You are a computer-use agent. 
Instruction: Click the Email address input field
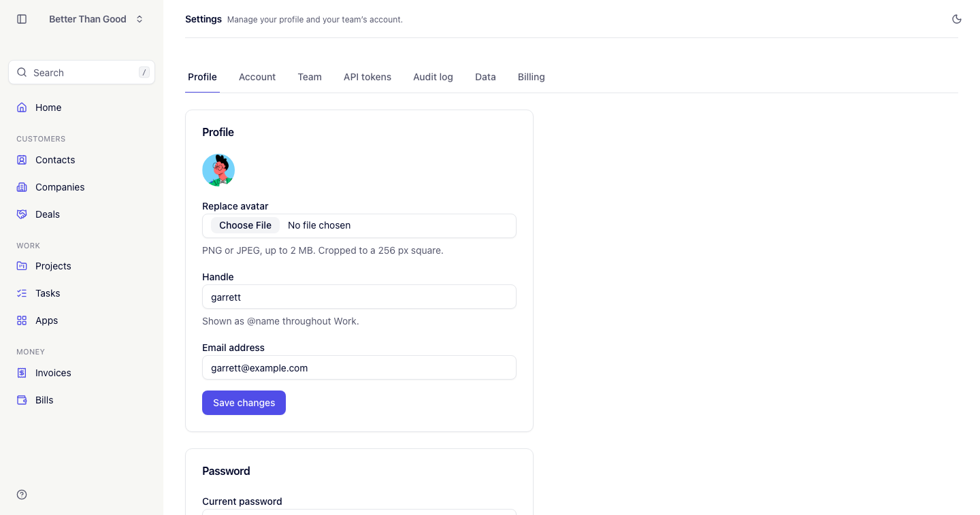pos(359,367)
